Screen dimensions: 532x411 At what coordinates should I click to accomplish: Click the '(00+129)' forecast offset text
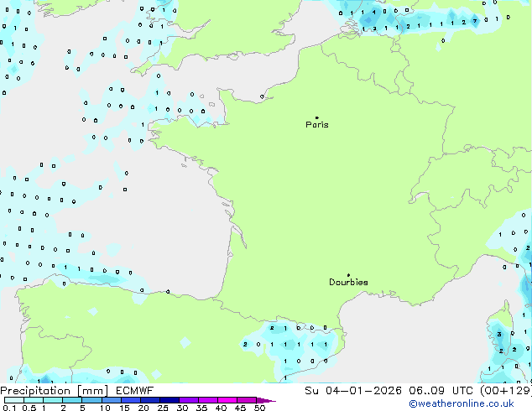click(506, 391)
